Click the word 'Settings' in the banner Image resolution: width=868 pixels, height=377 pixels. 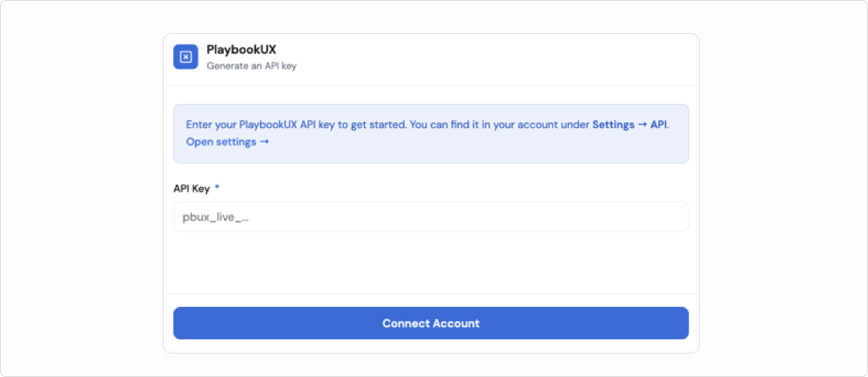tap(613, 125)
